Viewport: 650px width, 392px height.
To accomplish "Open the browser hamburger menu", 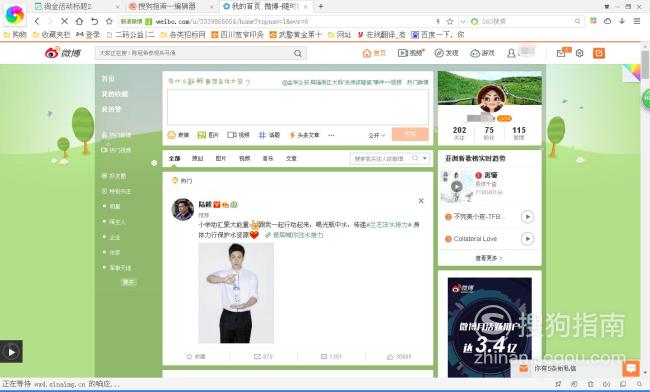I will [637, 21].
